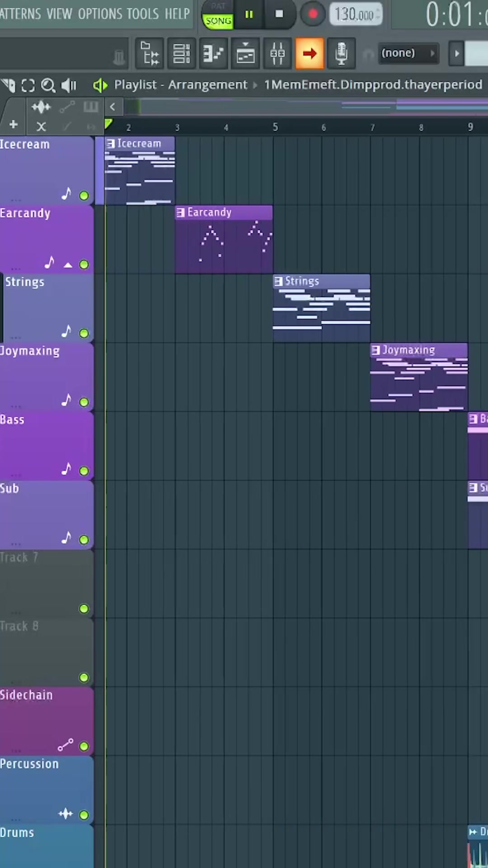Click the red record button

313,14
